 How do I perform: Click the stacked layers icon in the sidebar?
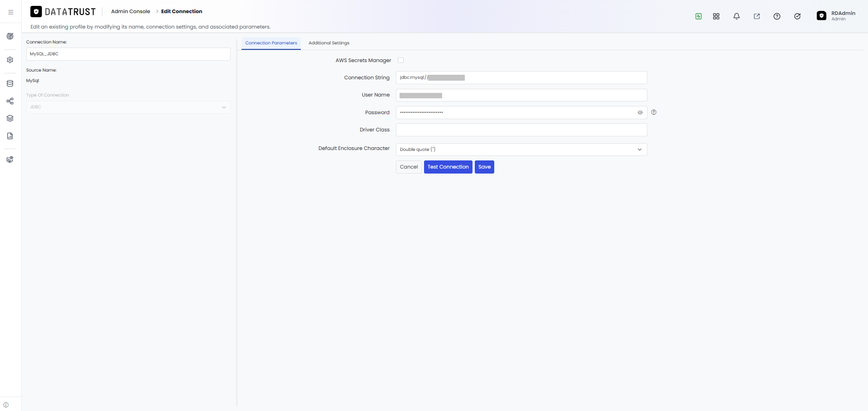[x=10, y=118]
